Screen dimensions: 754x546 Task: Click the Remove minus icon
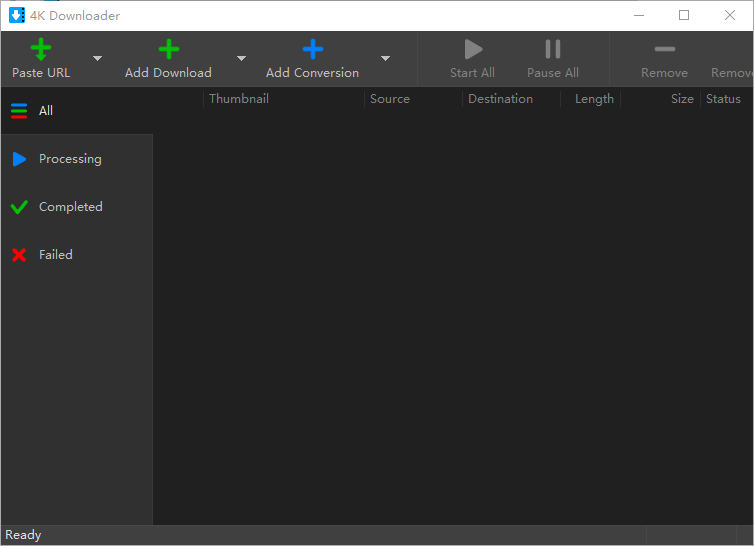pos(665,49)
